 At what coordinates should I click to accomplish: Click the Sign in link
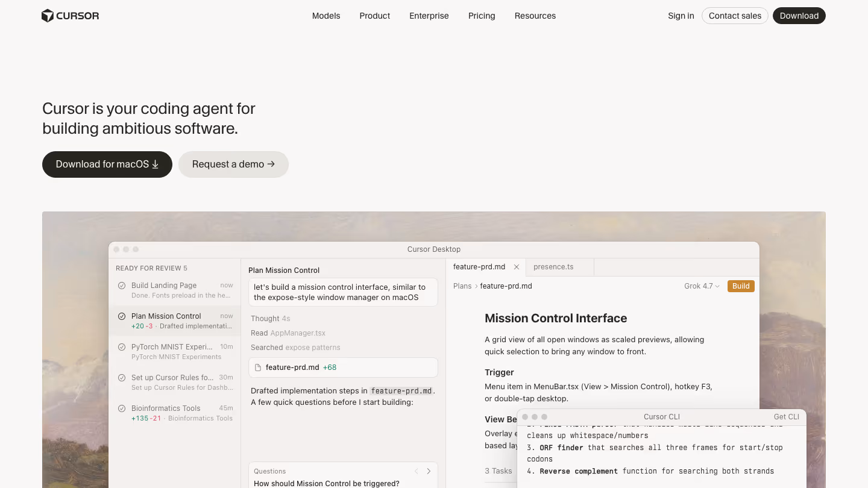[x=681, y=16]
